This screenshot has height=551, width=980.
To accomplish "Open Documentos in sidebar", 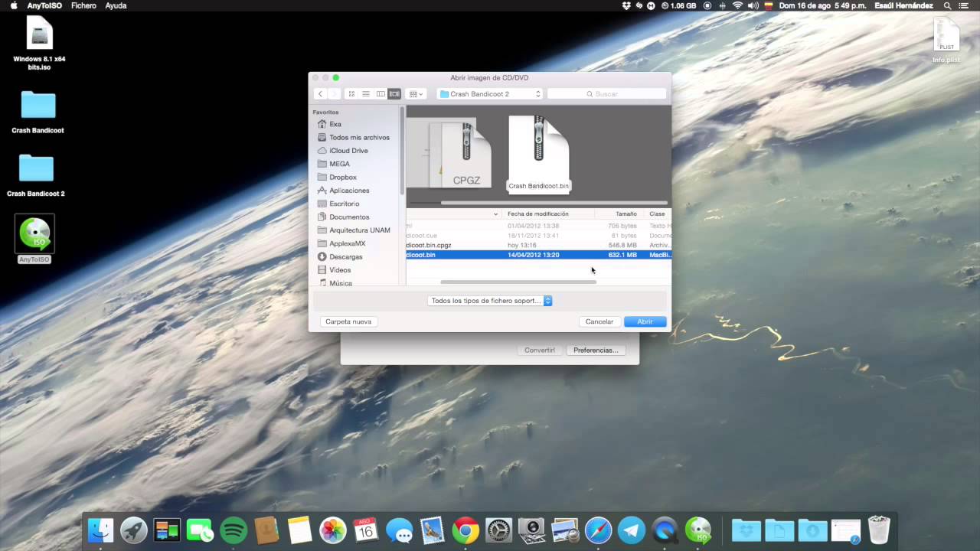I will 344,217.
